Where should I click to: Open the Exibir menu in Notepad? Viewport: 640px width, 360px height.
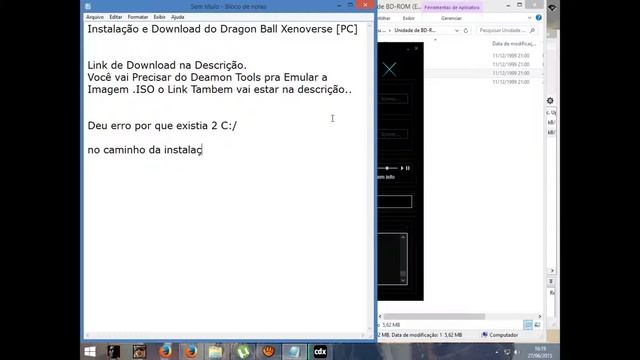(159, 17)
